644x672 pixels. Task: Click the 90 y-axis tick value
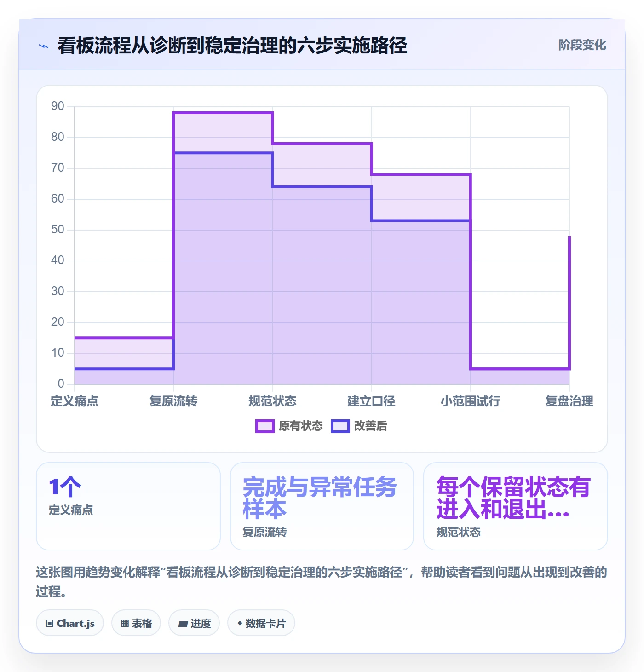point(57,106)
